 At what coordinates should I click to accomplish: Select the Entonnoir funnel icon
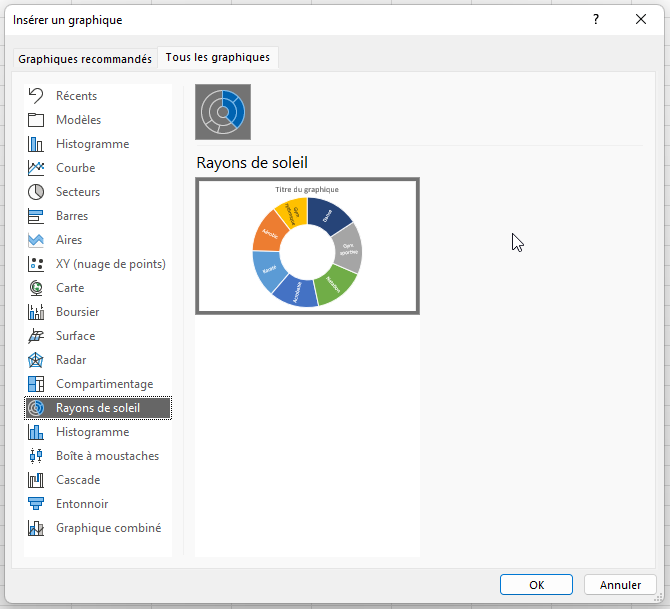pos(36,504)
